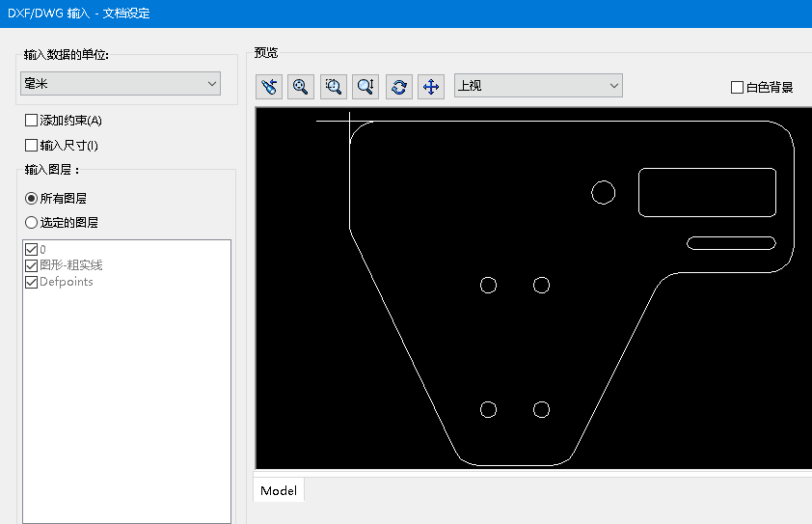Viewport: 812px width, 524px height.
Task: Select the 所有图层 radio button
Action: [x=31, y=198]
